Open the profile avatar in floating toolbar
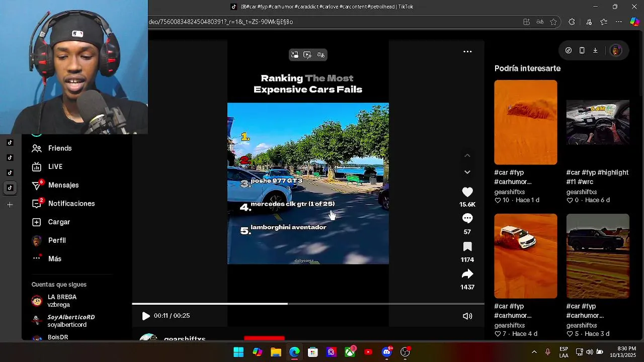Image resolution: width=644 pixels, height=362 pixels. pos(616,50)
